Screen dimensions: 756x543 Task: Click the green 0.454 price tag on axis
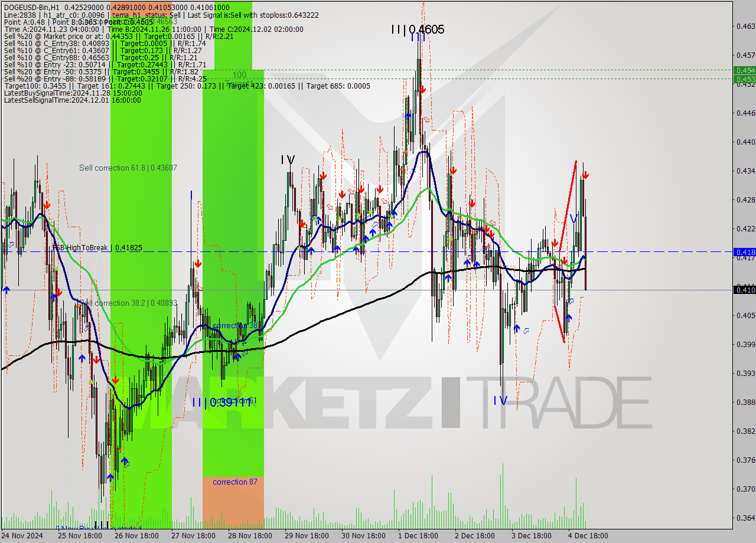coord(744,71)
